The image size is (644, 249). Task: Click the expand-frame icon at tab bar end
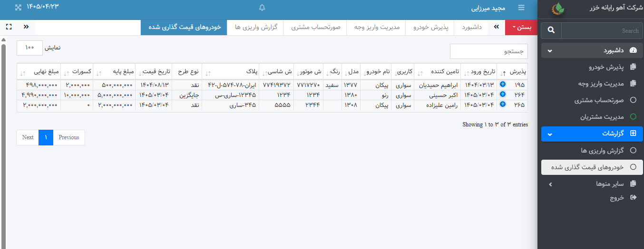9,27
